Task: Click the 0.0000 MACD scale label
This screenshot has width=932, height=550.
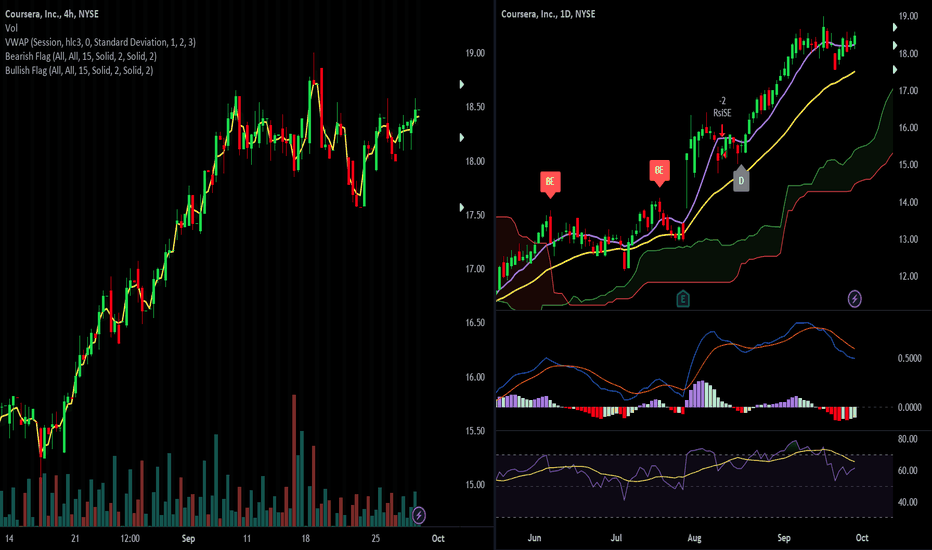Action: [x=909, y=408]
